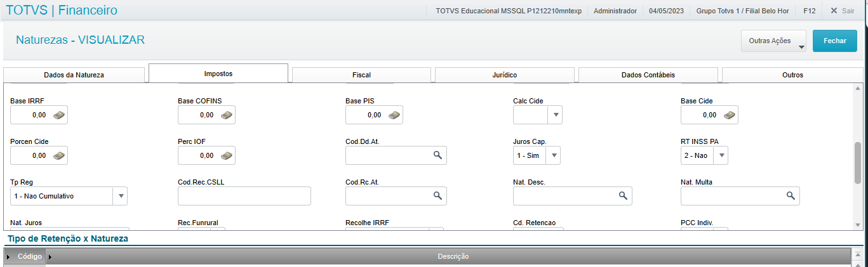Switch to the Outros tab
Viewport: 868px width, 267px height.
coord(792,75)
